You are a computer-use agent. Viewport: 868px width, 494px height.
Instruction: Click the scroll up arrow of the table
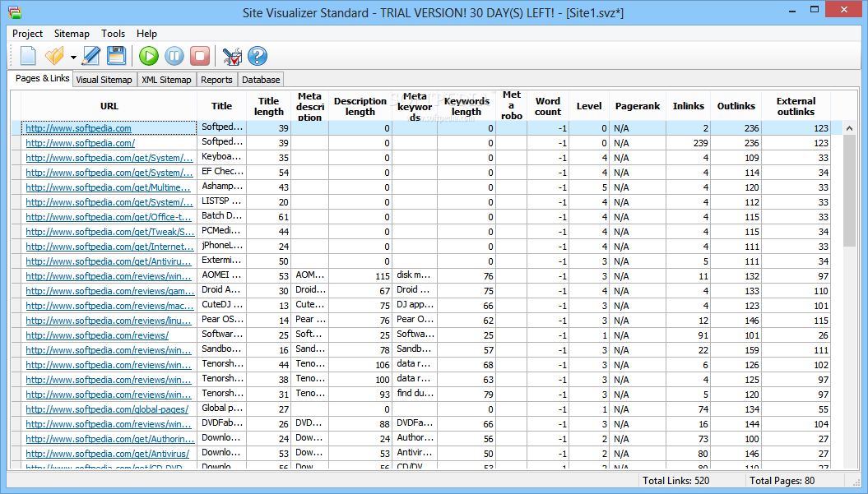pyautogui.click(x=849, y=128)
